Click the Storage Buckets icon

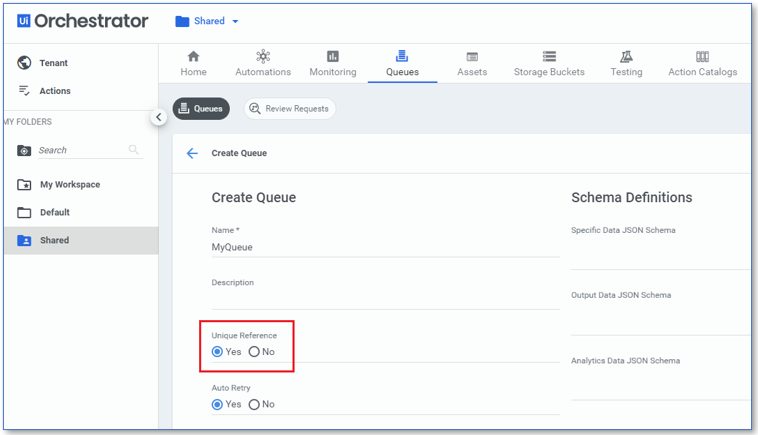tap(549, 57)
